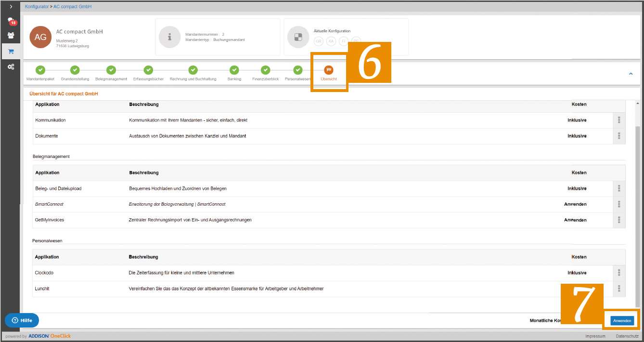Click the overview list vertical scrollbar
Screen dimensions: 644x342
pos(638,217)
